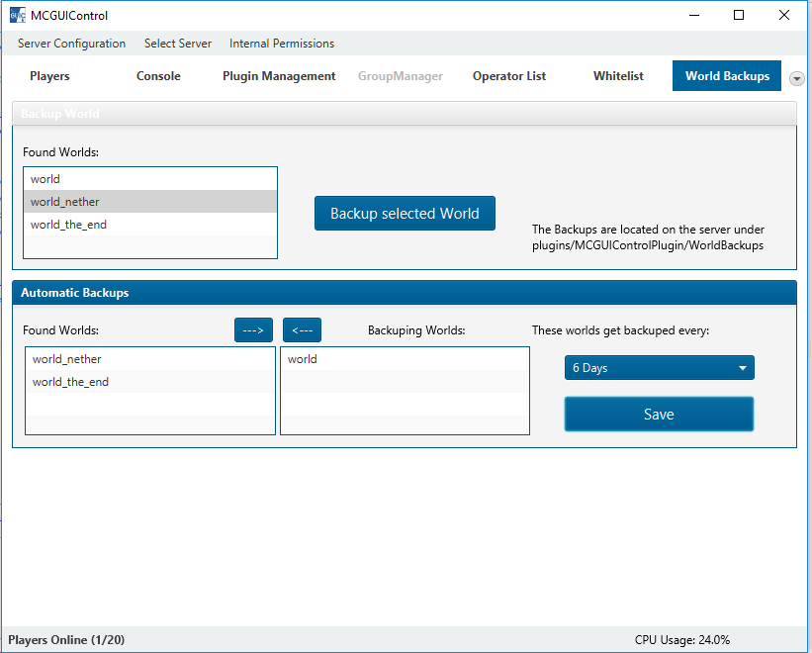Click the MCGUIControl app icon in title bar
Screen dimensions: 812x653
click(x=16, y=16)
